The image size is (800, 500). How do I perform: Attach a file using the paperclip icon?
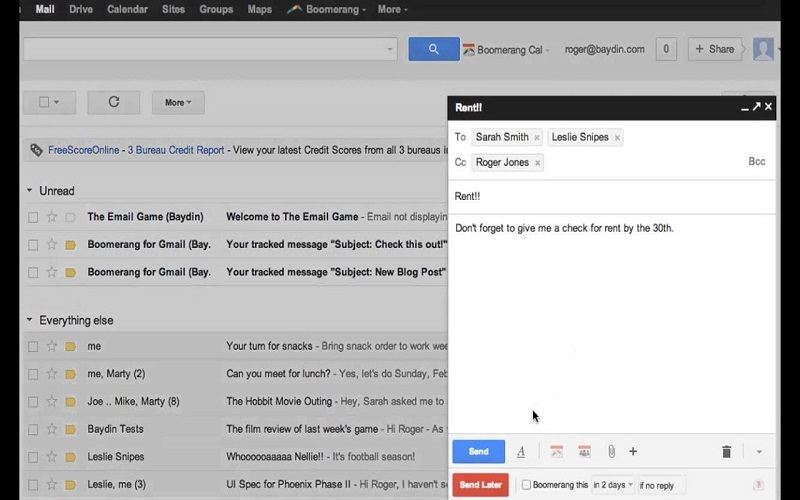611,451
